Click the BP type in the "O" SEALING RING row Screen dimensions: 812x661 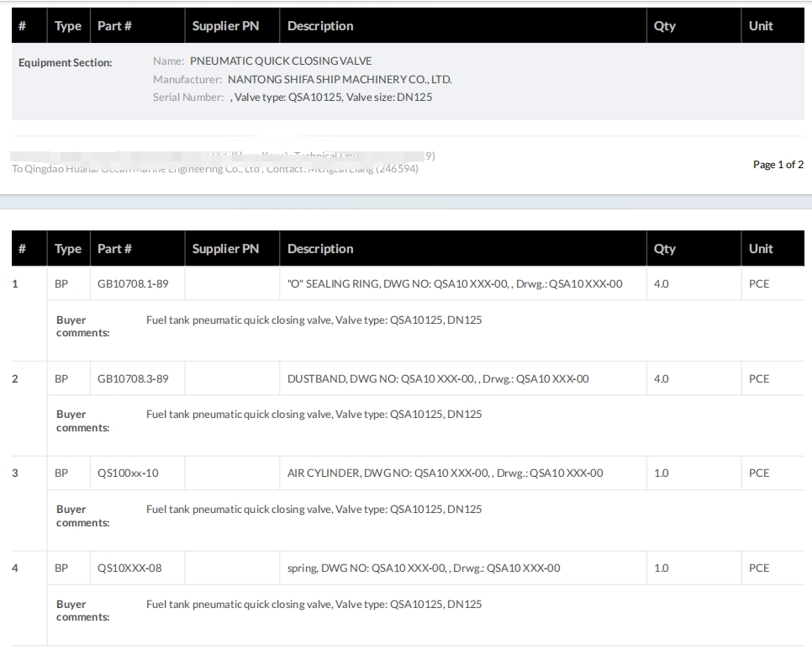pyautogui.click(x=61, y=283)
